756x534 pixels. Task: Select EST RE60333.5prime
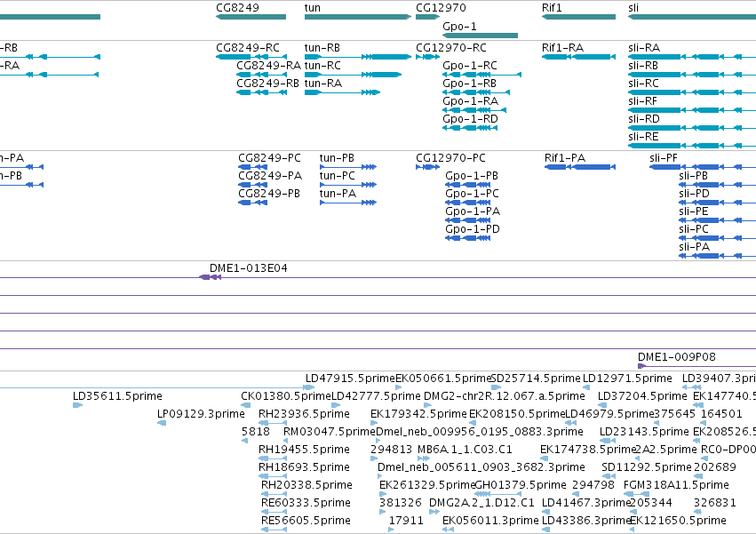point(274,512)
